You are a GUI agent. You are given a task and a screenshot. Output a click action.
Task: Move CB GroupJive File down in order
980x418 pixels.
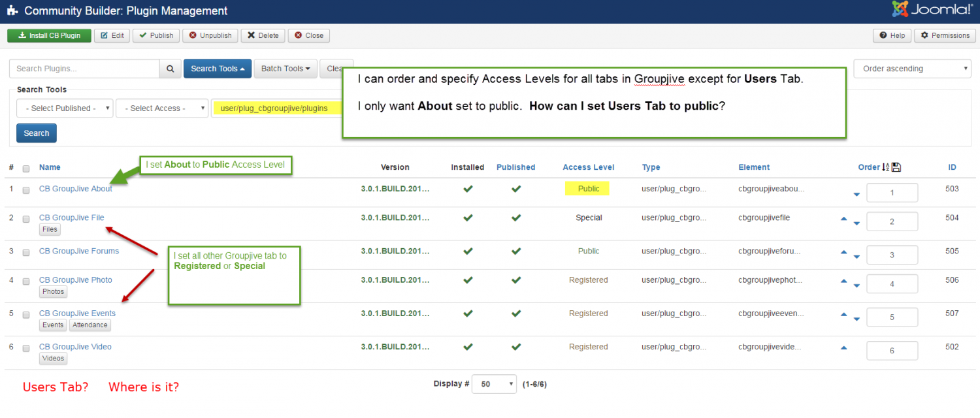[857, 223]
